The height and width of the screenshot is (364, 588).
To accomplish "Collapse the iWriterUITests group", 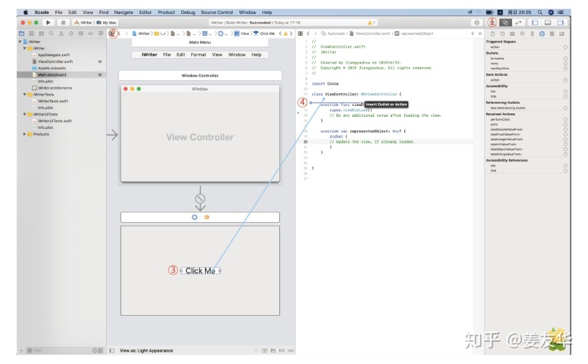I will point(24,114).
